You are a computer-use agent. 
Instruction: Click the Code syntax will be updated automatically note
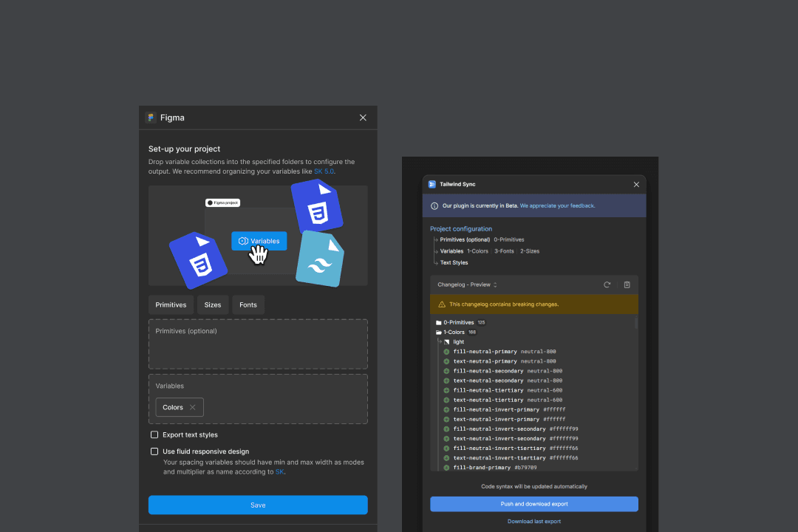(x=534, y=487)
